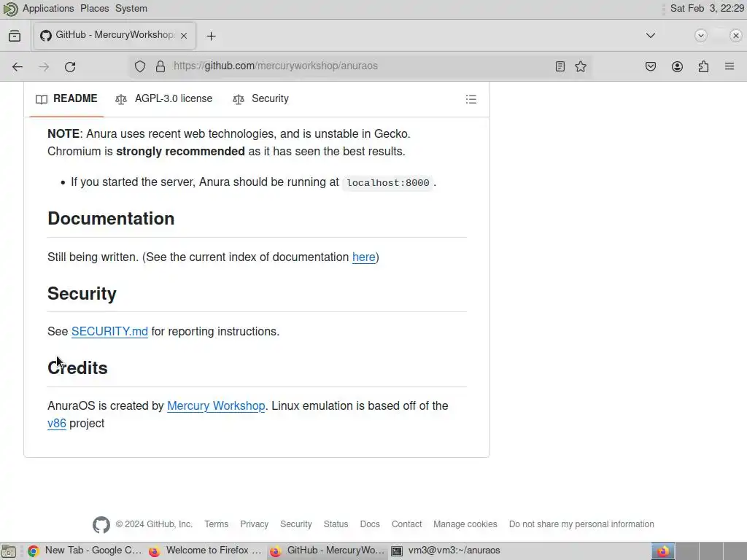Bookmark this page with star icon

tap(580, 66)
